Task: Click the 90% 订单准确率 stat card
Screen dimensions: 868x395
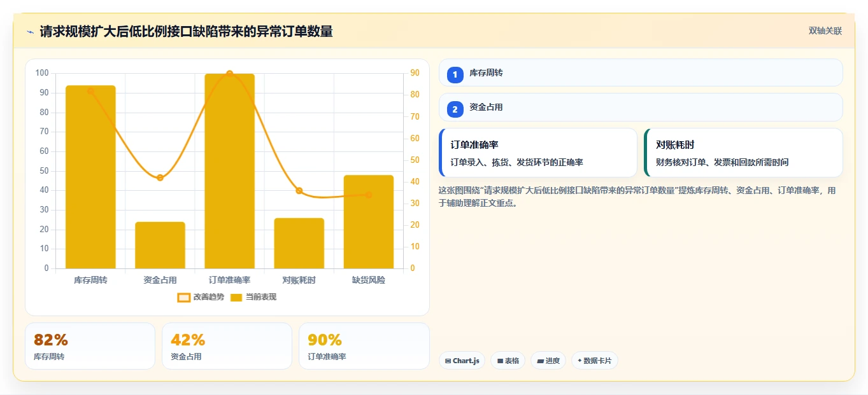Action: [x=364, y=346]
